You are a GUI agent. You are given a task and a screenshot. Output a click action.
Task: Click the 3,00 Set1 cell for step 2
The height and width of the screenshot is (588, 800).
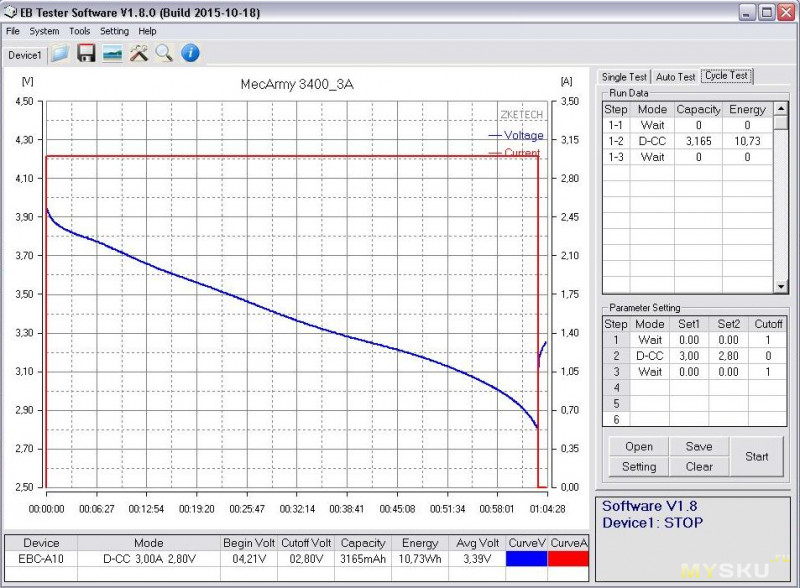coord(689,356)
